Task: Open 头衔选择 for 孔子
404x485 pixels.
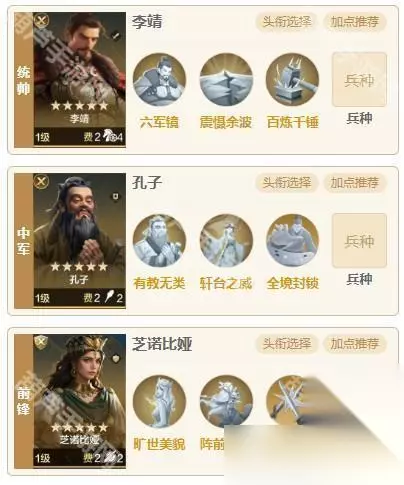Action: click(x=287, y=183)
